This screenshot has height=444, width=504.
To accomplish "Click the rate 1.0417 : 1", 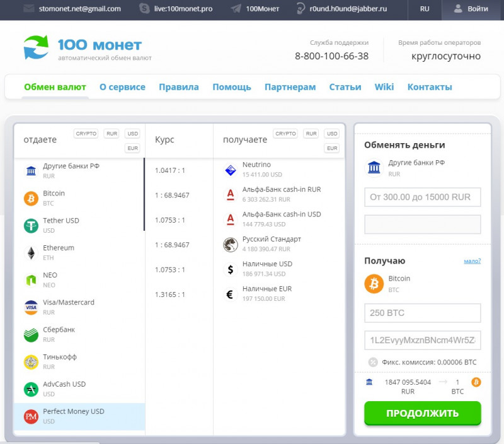I will (169, 170).
